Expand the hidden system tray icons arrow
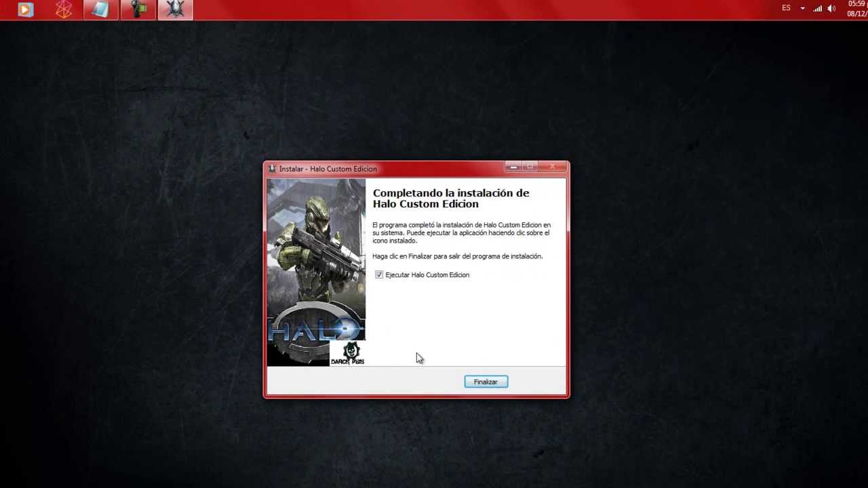The image size is (868, 488). [802, 8]
